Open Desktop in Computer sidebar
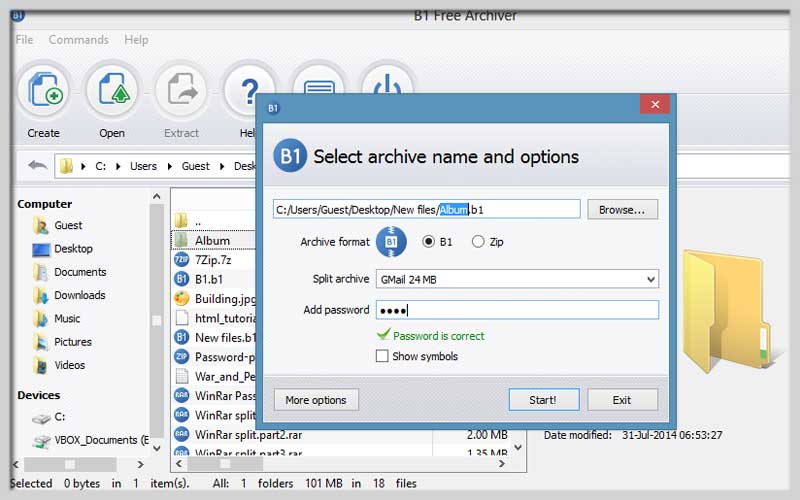Screen dimensions: 800x500 73,249
